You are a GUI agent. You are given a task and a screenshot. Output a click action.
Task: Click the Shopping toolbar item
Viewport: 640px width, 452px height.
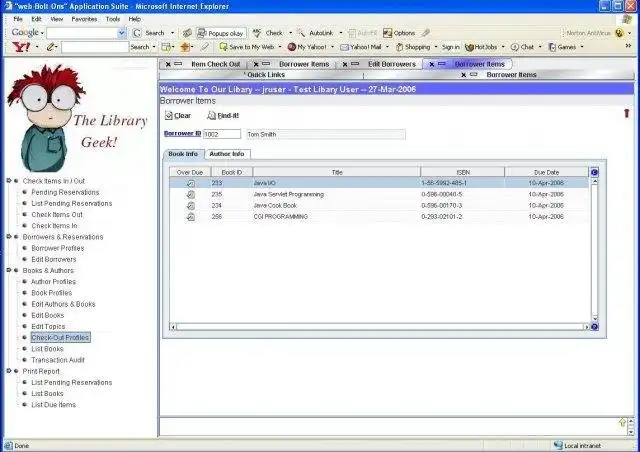(x=413, y=47)
